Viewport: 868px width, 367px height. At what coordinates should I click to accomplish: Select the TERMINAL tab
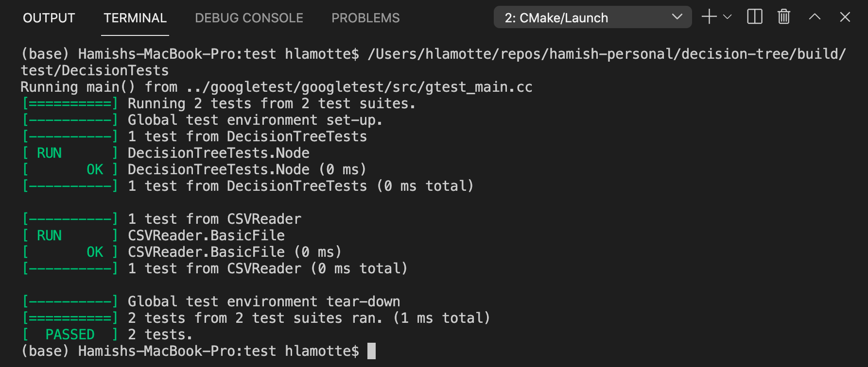(135, 18)
